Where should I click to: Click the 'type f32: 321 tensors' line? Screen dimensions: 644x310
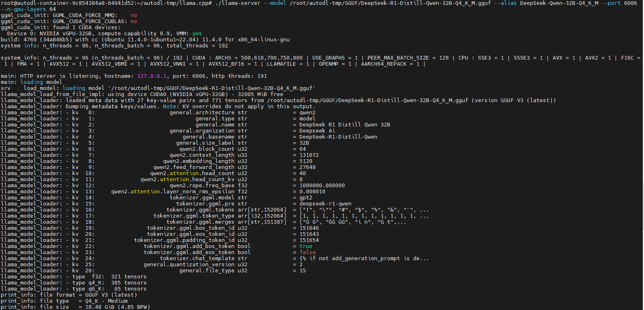tap(110, 277)
